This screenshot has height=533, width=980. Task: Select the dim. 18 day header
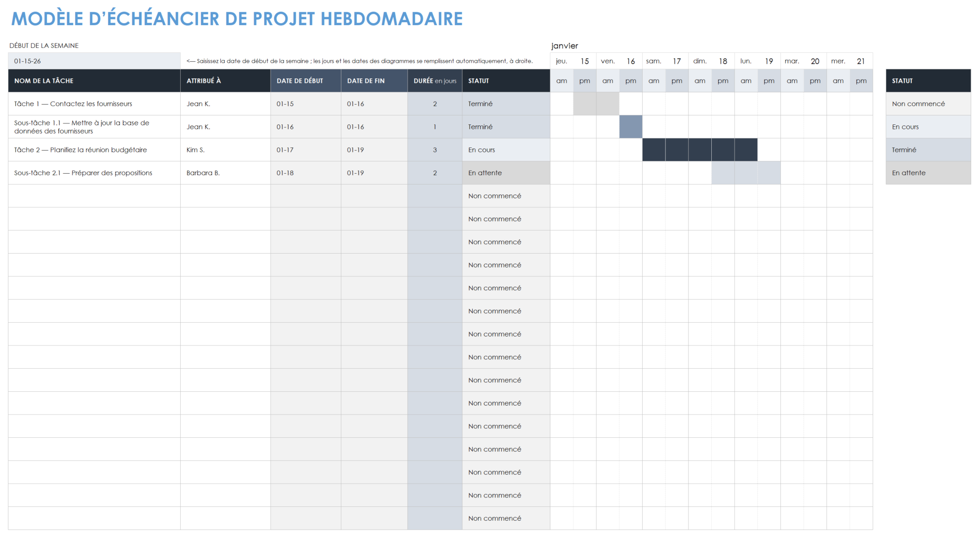pos(711,61)
